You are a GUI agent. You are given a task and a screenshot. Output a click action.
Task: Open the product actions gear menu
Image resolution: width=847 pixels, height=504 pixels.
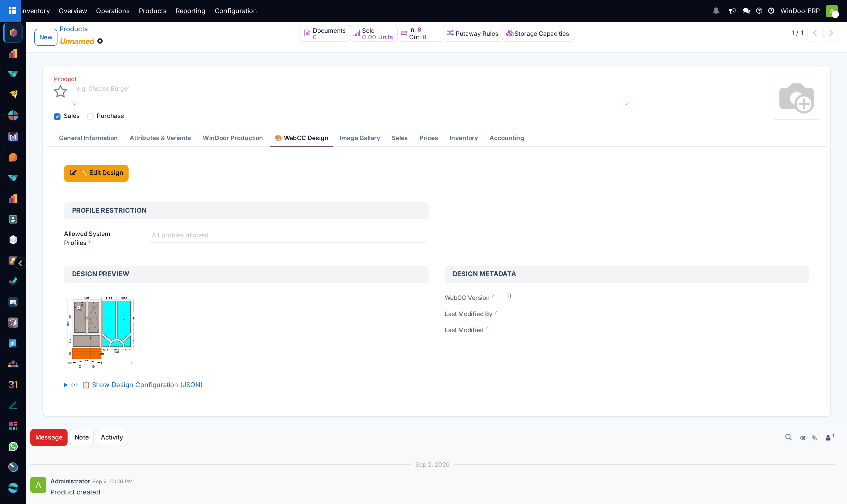pos(100,41)
